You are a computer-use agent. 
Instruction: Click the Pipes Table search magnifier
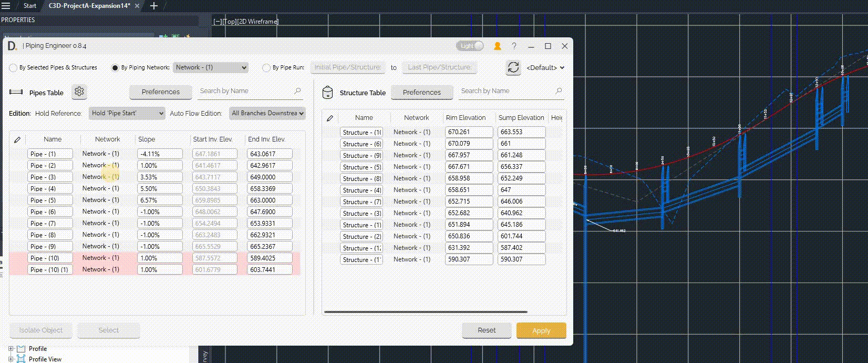[x=298, y=91]
